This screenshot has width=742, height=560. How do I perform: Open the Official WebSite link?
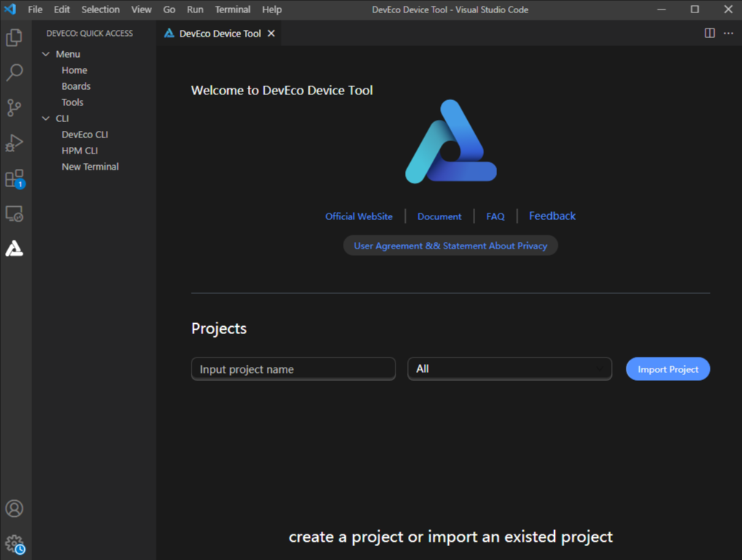pyautogui.click(x=359, y=216)
